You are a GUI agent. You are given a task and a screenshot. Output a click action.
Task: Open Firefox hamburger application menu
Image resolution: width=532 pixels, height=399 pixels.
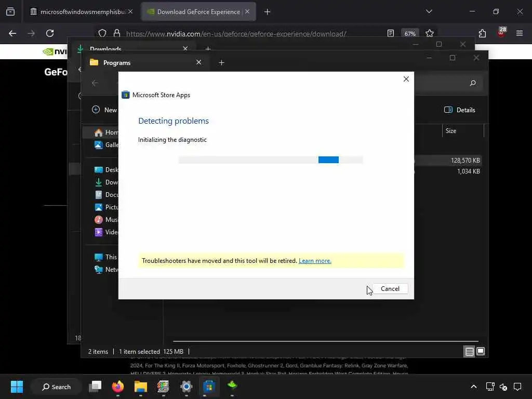tap(520, 33)
